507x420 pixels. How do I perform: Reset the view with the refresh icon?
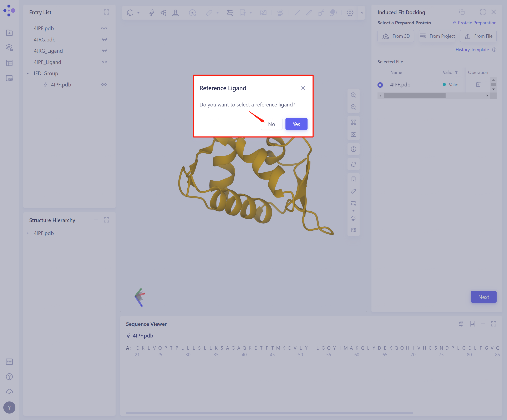(x=354, y=164)
